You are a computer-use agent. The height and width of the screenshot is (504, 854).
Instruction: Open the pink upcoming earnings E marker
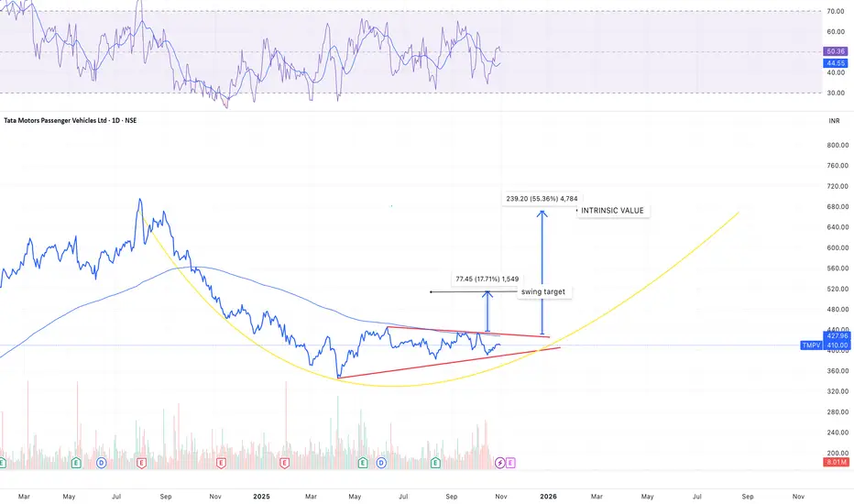pos(510,463)
